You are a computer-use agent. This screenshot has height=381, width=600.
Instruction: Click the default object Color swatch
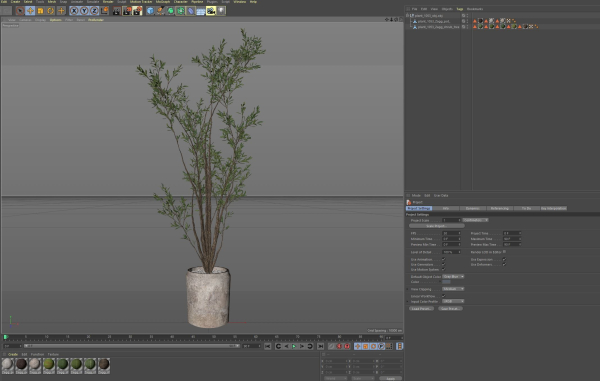446,282
